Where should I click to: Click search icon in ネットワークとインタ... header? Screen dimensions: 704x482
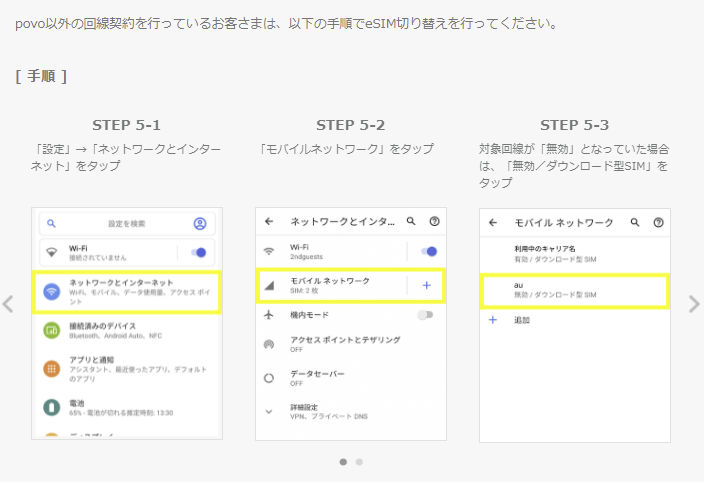[x=411, y=221]
